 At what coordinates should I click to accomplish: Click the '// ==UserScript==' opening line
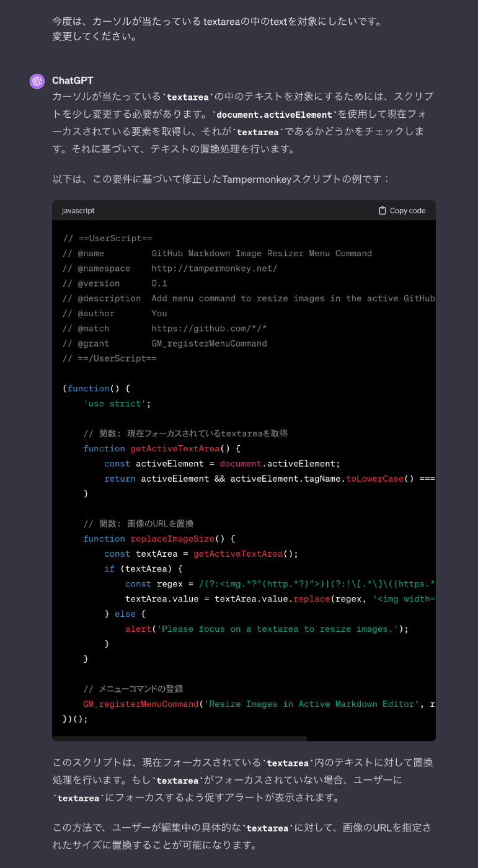[107, 238]
